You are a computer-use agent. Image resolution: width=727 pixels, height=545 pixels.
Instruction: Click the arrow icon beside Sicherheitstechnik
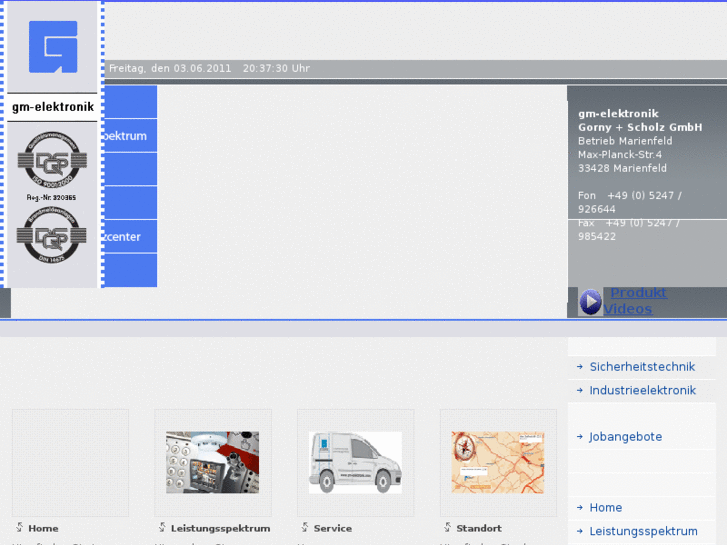click(580, 367)
